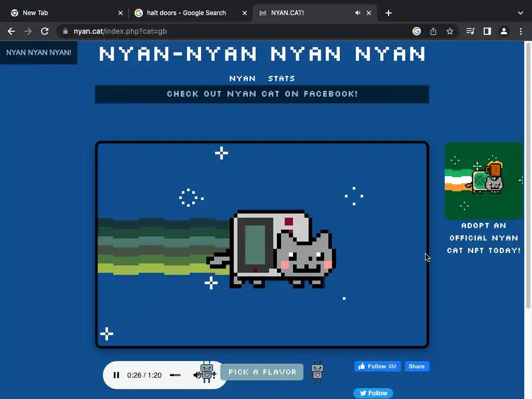
Task: Pause the audio player
Action: 116,375
